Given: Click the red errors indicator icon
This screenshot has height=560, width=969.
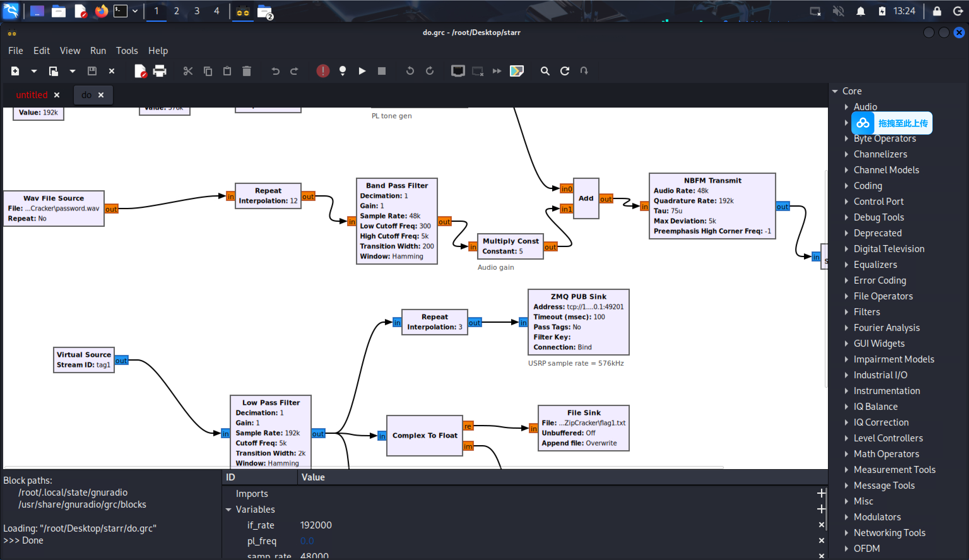Looking at the screenshot, I should point(322,71).
